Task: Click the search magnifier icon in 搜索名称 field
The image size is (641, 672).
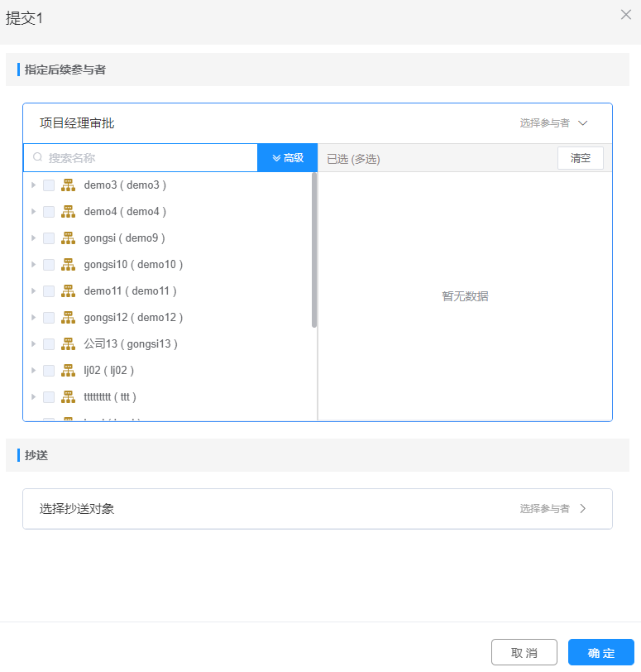Action: (x=37, y=157)
